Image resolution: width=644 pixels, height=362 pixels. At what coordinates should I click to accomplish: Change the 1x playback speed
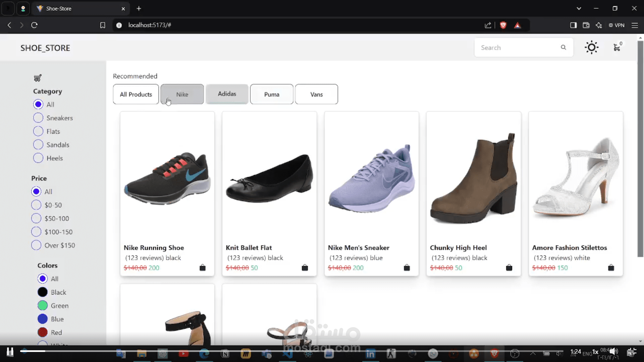[x=595, y=352]
